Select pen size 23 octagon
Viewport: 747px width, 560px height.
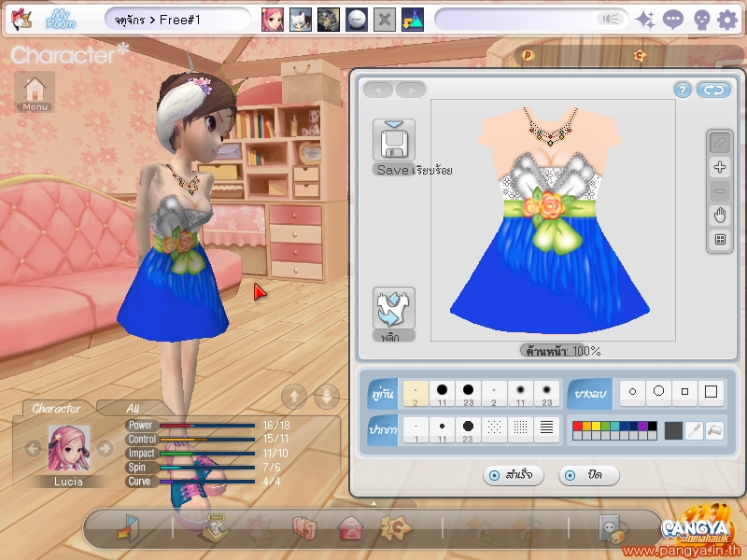click(x=469, y=430)
